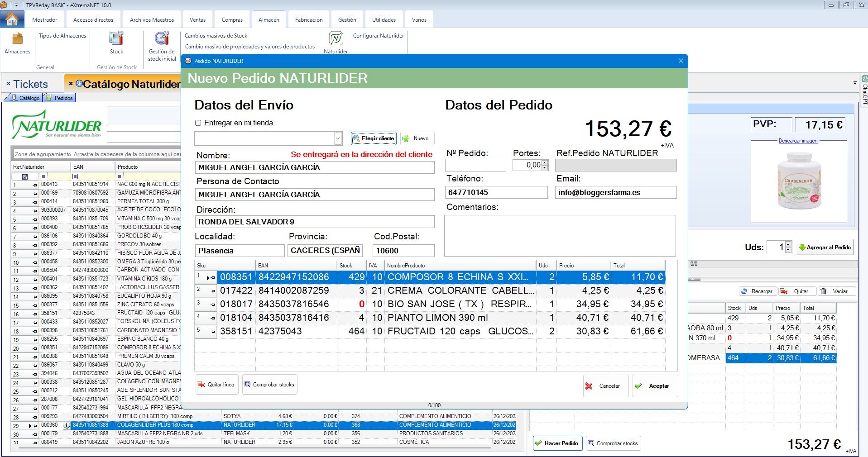The width and height of the screenshot is (868, 457).
Task: Close the Tickets tab x icon
Action: tap(8, 84)
